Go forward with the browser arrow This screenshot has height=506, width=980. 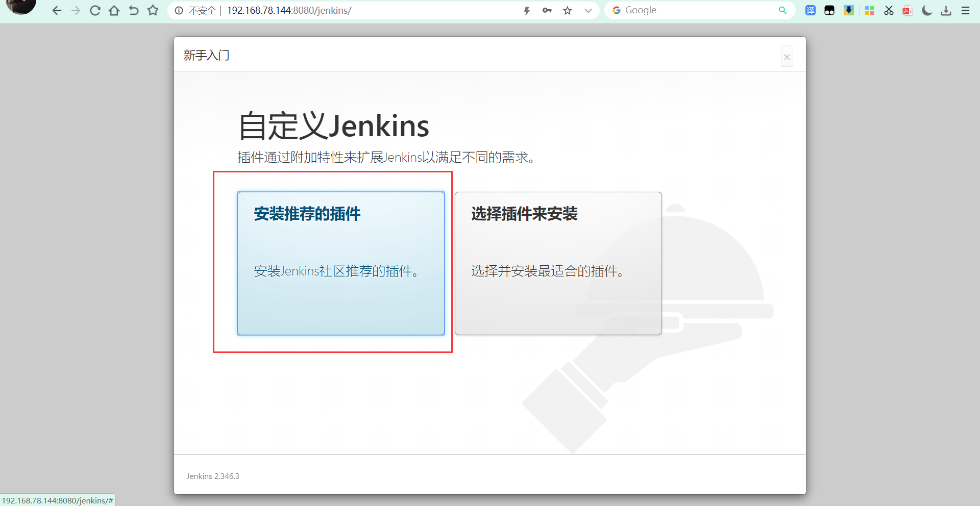(76, 11)
